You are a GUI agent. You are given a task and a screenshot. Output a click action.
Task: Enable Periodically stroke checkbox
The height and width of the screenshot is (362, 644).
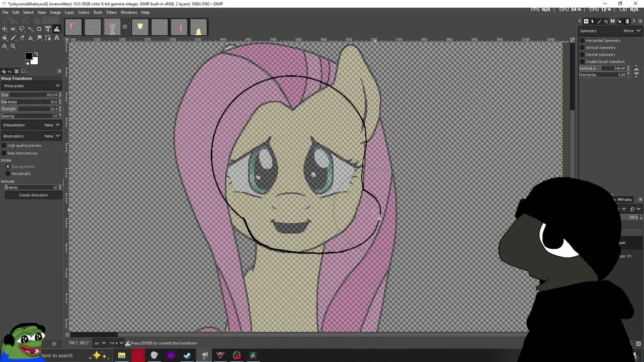(8, 173)
